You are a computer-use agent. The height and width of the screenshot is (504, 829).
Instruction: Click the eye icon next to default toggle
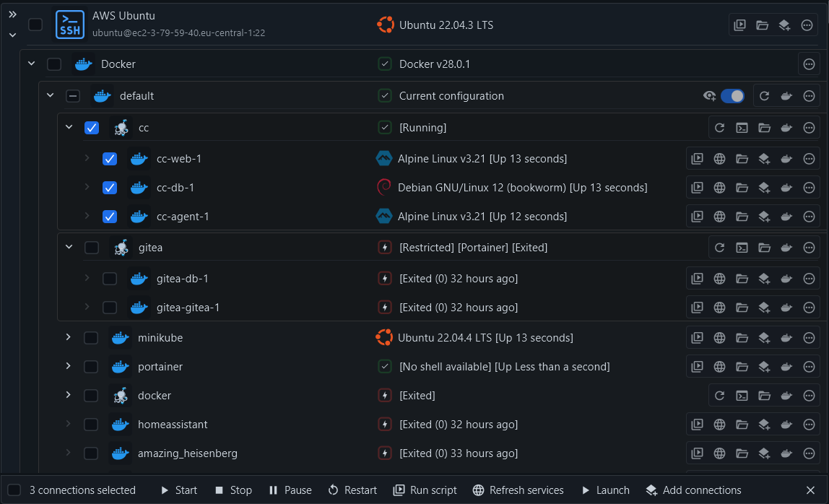pyautogui.click(x=709, y=96)
